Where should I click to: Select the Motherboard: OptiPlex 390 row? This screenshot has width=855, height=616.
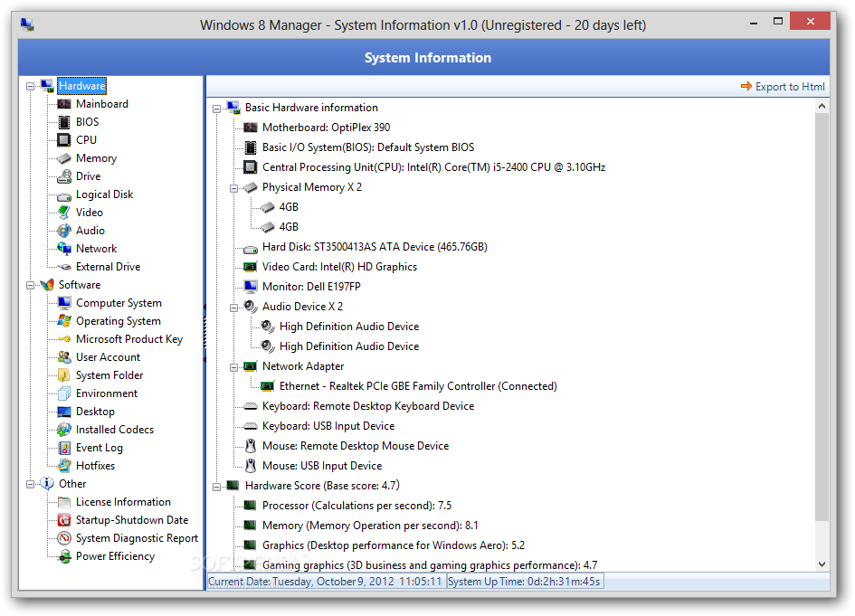click(326, 128)
